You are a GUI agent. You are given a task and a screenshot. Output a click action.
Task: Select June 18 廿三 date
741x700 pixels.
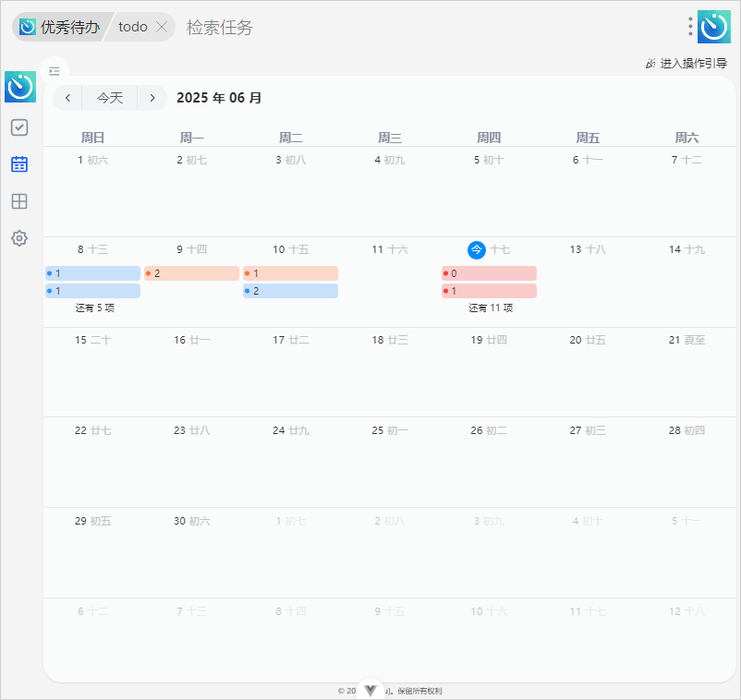pos(390,340)
